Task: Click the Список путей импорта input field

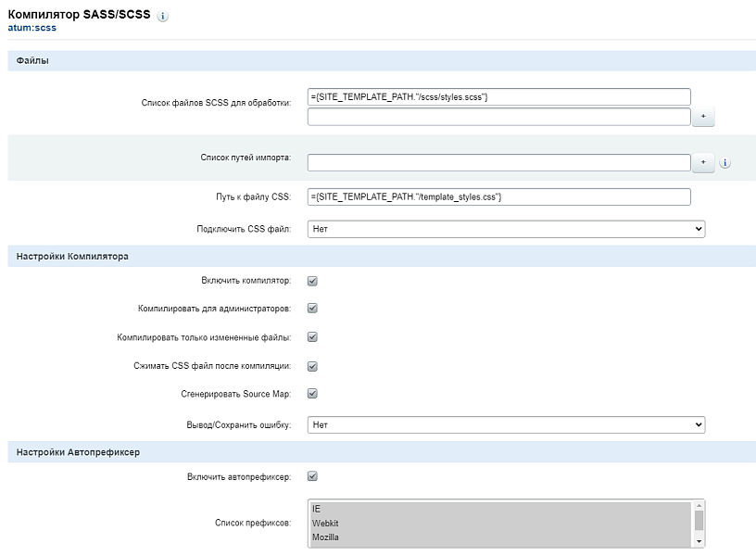Action: [x=498, y=163]
